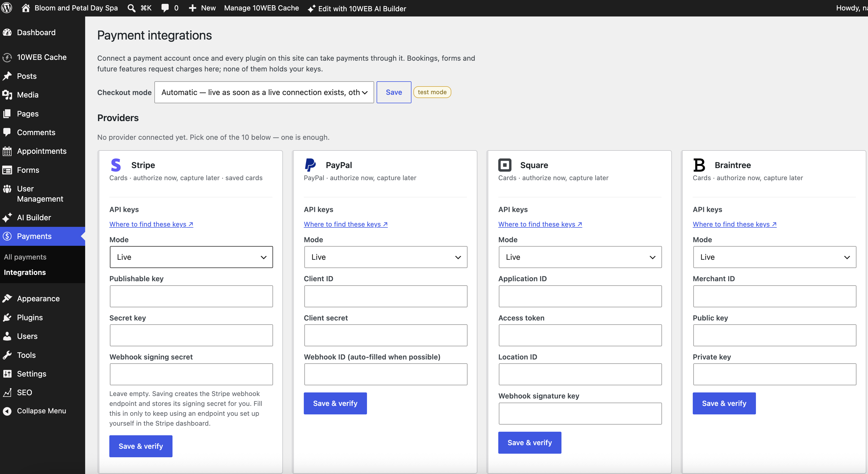Click the AI Builder sparkle icon
Screen dimensions: 868x474
point(7,218)
